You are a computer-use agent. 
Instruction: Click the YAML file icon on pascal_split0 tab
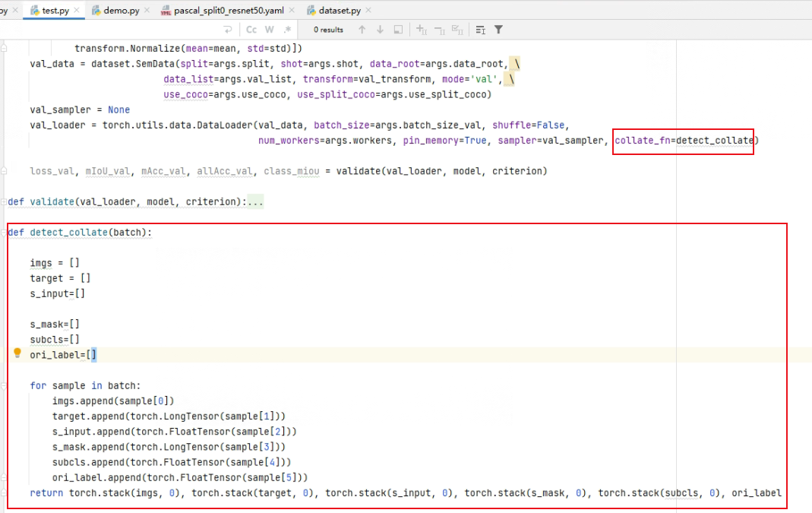pos(166,11)
